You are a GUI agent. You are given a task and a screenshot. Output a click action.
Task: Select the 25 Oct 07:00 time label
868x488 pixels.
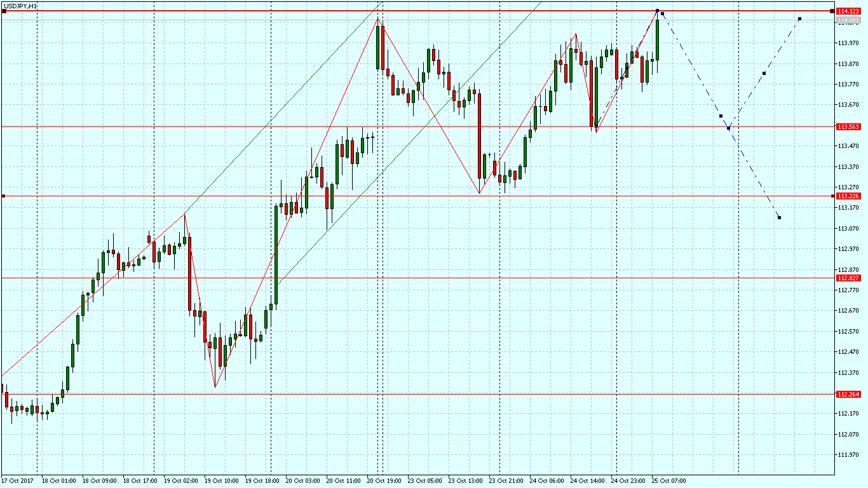point(667,481)
